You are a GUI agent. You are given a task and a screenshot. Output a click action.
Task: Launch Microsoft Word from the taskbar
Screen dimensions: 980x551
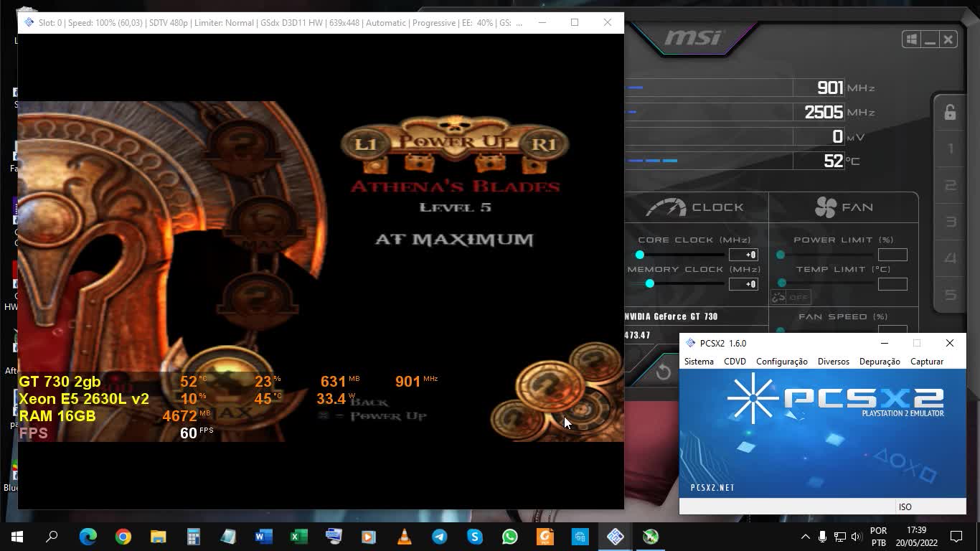click(263, 537)
